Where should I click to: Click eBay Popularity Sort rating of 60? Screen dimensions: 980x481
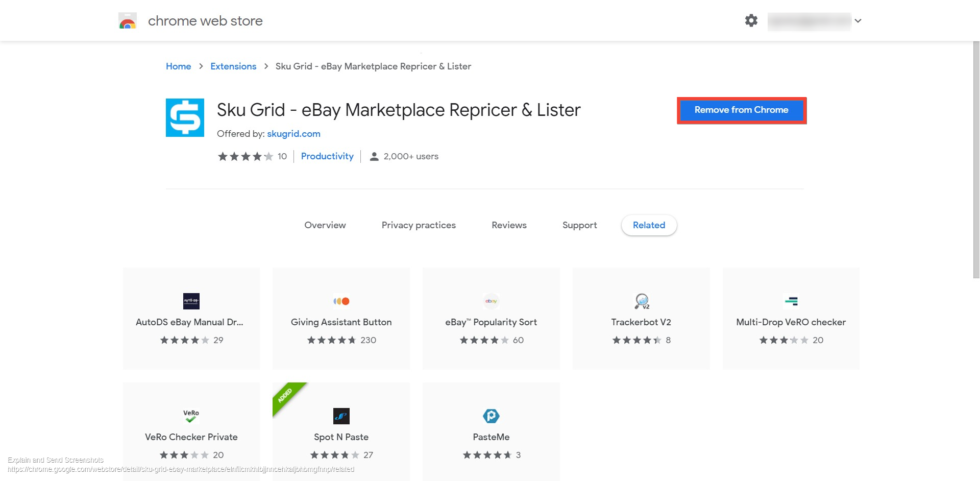[x=492, y=340]
